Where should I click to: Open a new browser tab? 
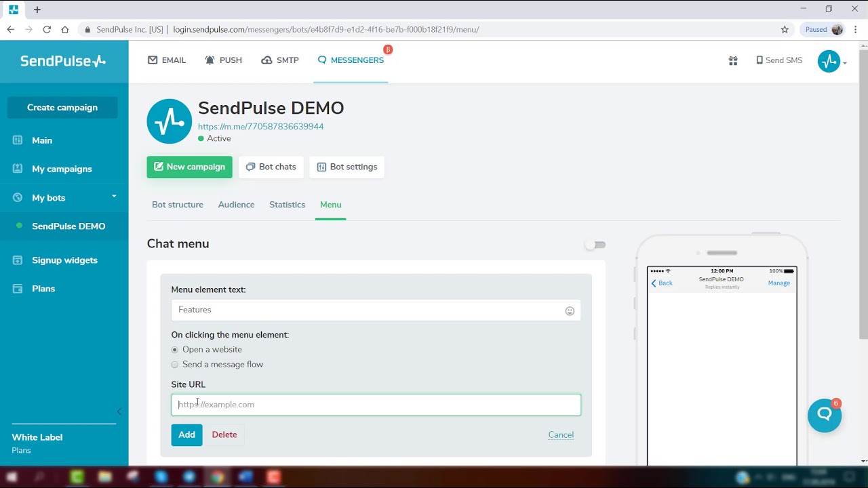pos(37,9)
